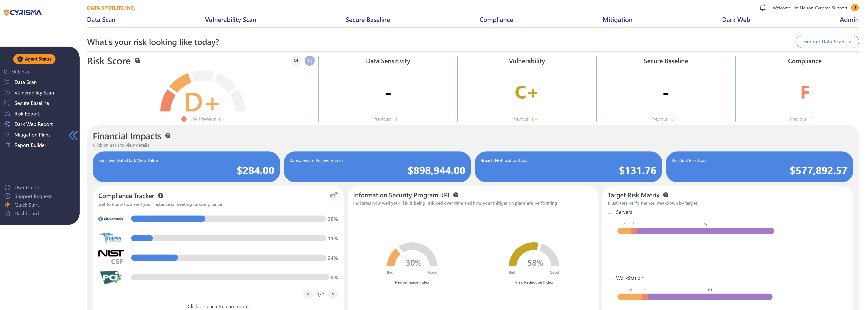Collapse the sidebar with double chevron
The width and height of the screenshot is (868, 310).
73,135
